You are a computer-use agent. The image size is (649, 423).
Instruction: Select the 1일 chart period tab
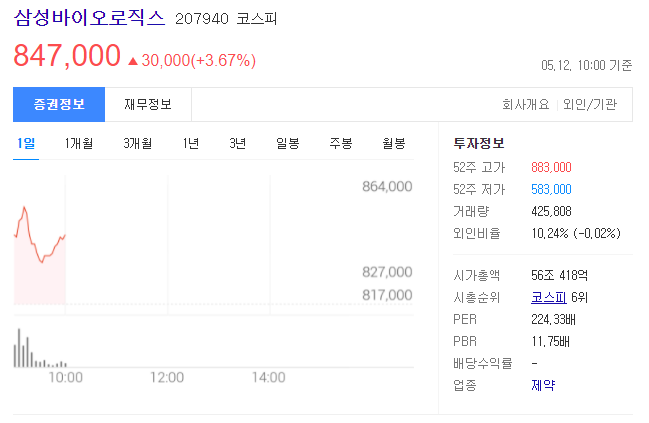(26, 144)
